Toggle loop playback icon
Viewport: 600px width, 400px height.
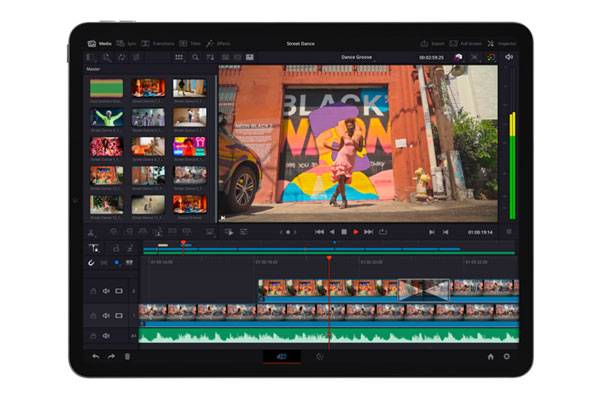coord(382,232)
